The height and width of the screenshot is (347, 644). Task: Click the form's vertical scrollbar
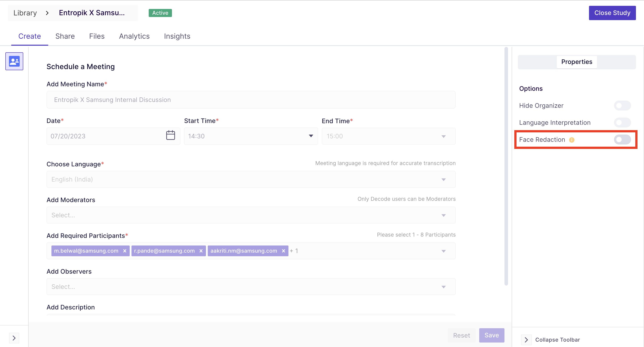click(x=506, y=166)
